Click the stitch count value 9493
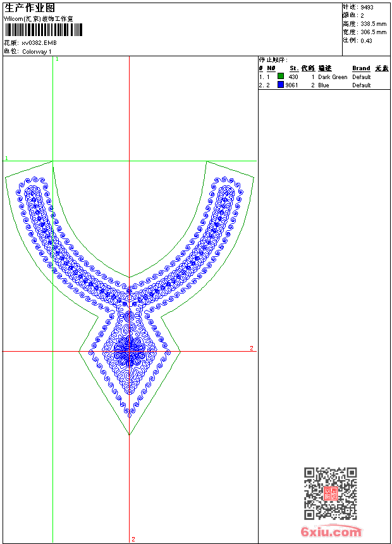This screenshot has height=544, width=392. [x=367, y=7]
